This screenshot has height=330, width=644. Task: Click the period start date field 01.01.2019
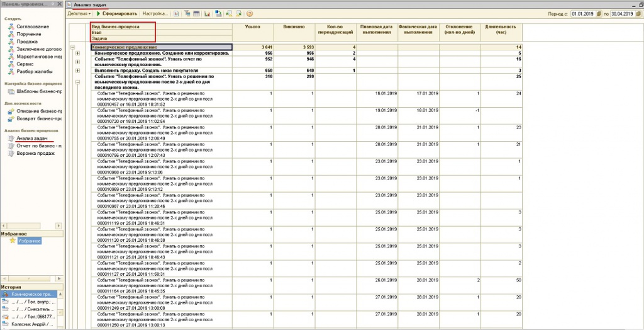click(x=583, y=14)
